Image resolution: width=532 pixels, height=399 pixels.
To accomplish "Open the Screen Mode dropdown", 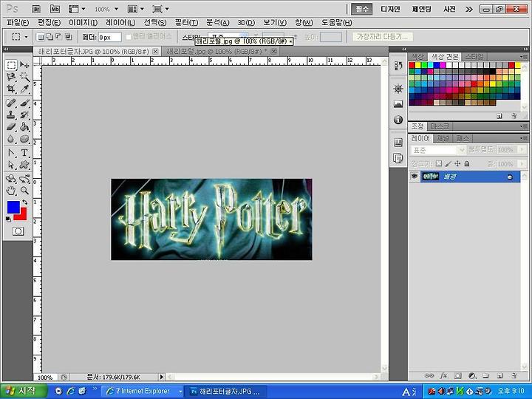I will click(x=160, y=9).
